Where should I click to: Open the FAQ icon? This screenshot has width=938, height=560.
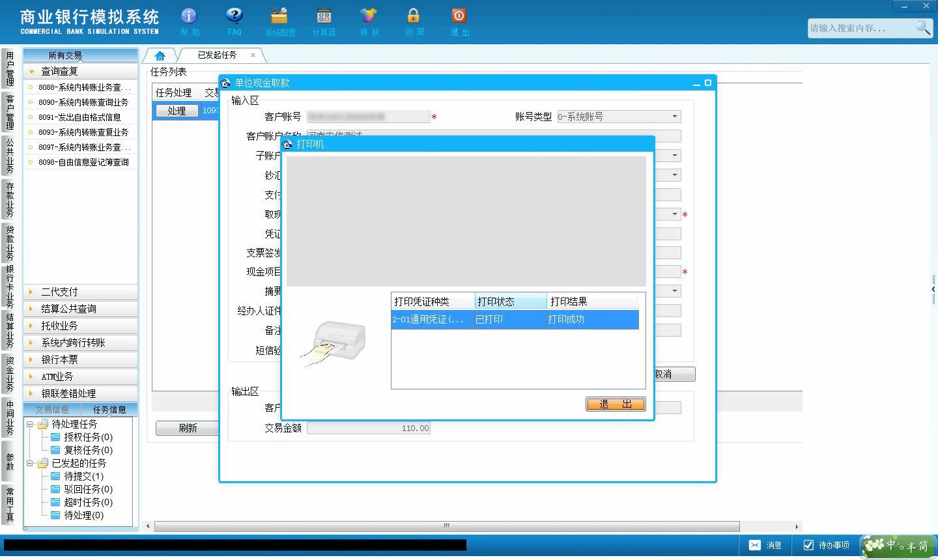[x=234, y=16]
